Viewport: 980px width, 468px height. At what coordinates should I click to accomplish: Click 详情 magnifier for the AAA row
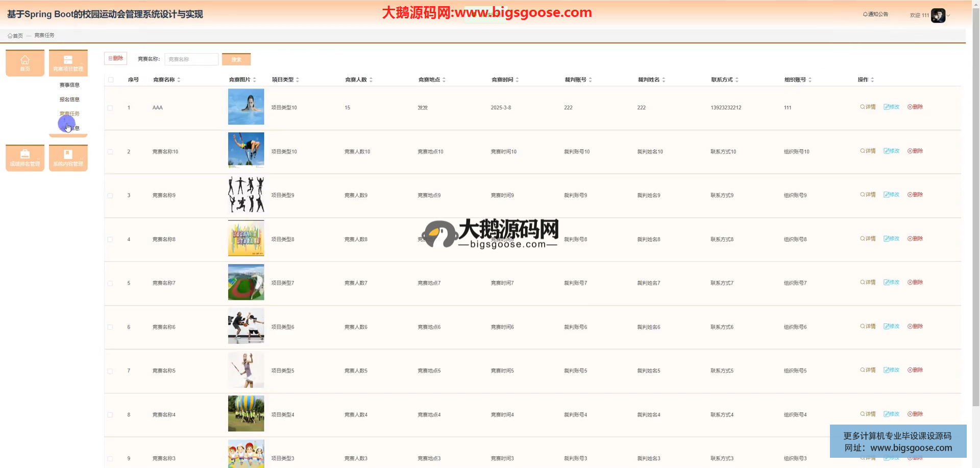click(867, 107)
